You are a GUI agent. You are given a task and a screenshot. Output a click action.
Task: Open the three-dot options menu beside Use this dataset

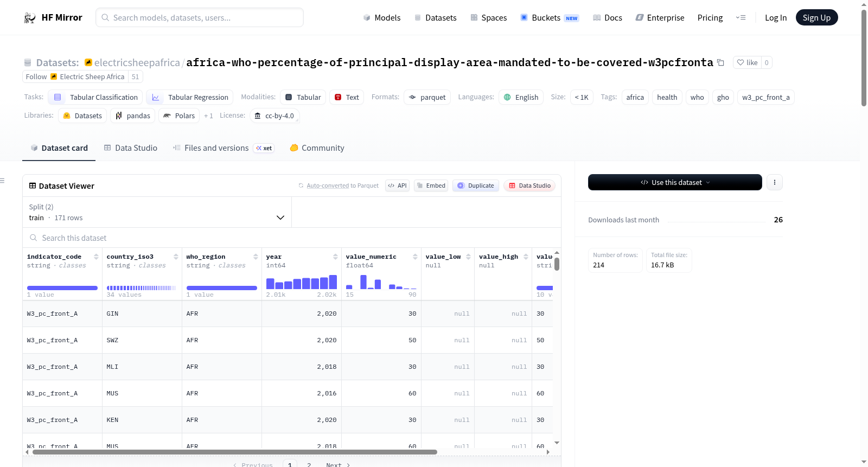coord(775,182)
